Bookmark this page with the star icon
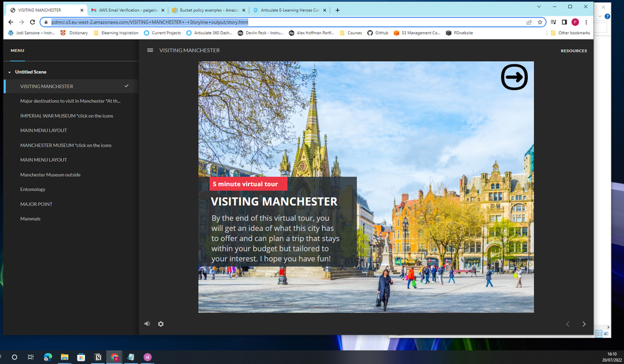 click(x=540, y=22)
